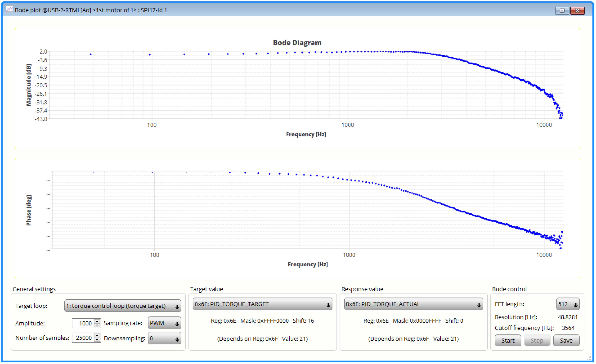Click the magnitude plot area of the Bode Diagram
596x364 pixels.
click(x=306, y=85)
